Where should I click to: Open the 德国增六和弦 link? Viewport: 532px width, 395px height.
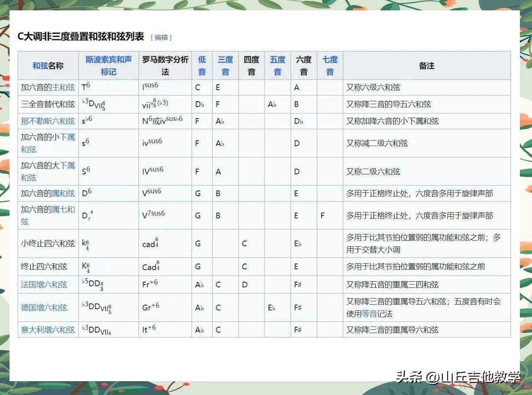point(44,308)
